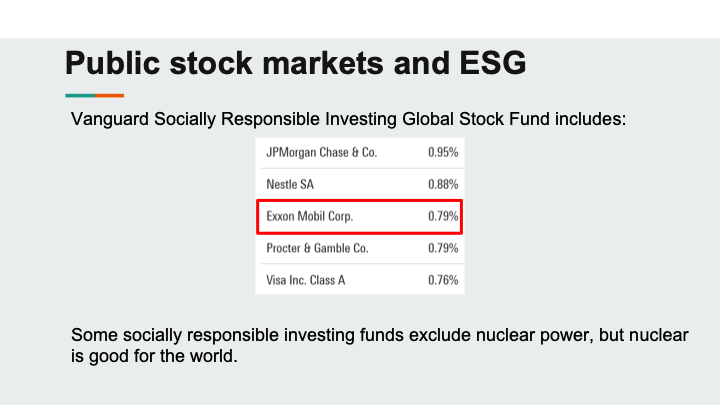Click the 0.79% value in the Exxon row
The width and height of the screenshot is (720, 405).
pos(443,216)
